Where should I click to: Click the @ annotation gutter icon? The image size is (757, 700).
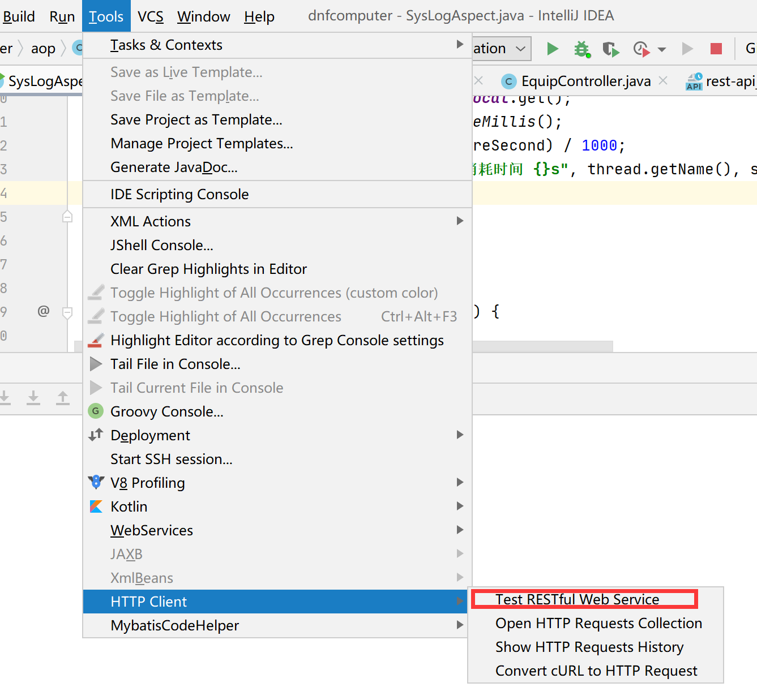pyautogui.click(x=44, y=311)
